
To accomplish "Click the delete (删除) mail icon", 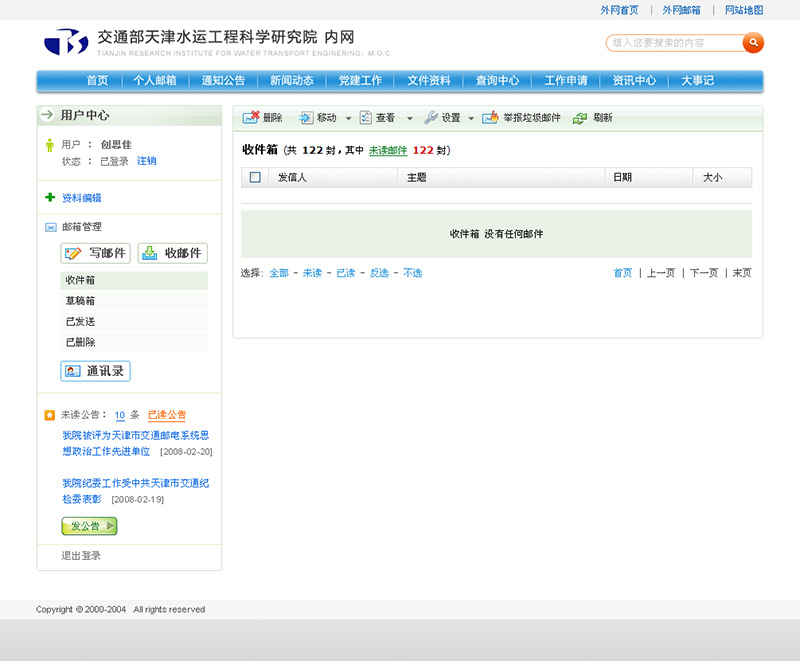I will point(251,118).
